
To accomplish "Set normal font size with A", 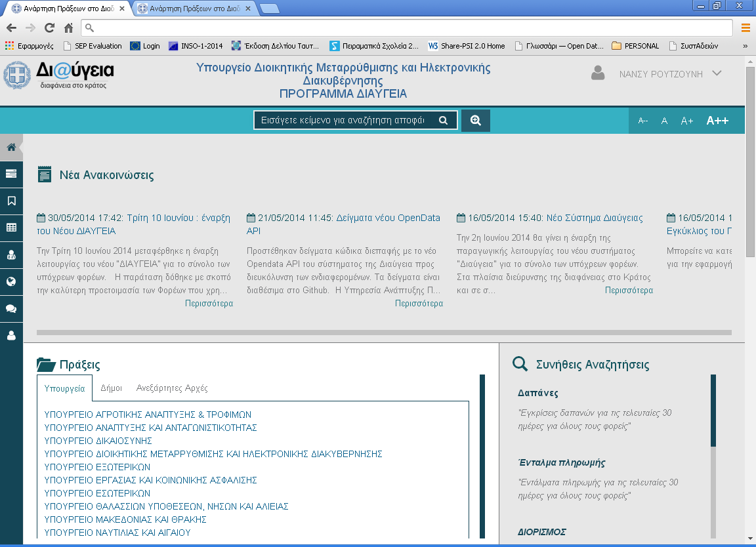I will (x=664, y=121).
